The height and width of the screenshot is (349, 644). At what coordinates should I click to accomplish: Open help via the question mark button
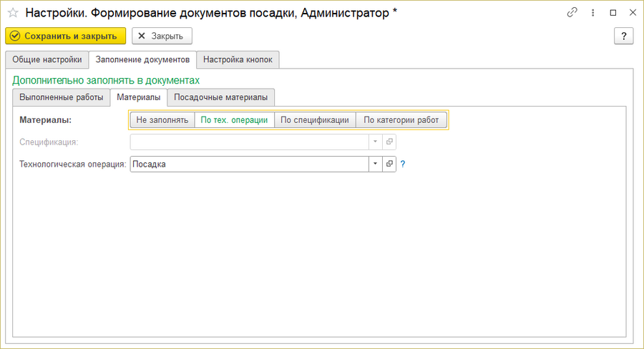tap(623, 36)
